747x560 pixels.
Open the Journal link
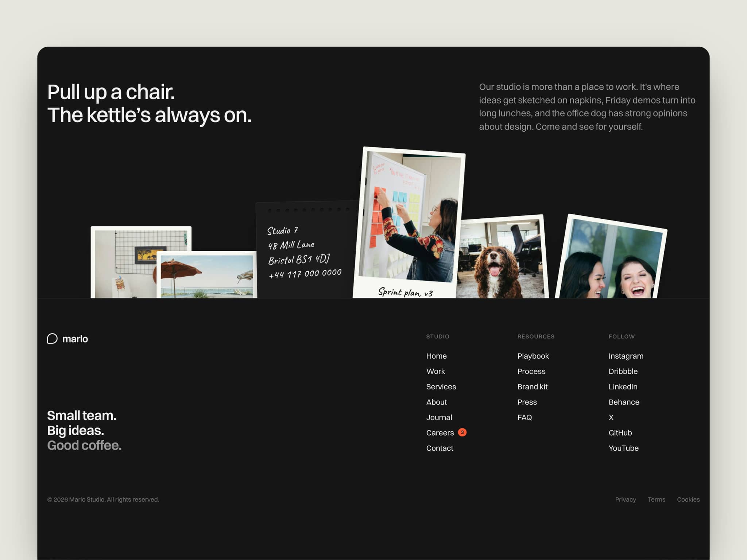click(x=439, y=417)
